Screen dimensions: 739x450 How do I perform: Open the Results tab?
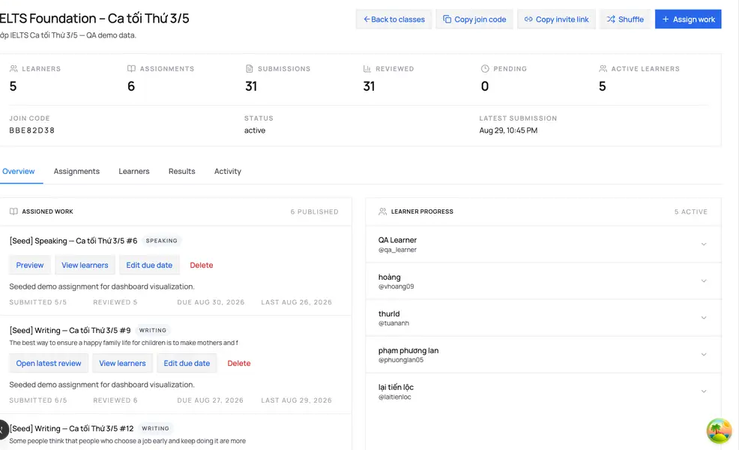(182, 171)
